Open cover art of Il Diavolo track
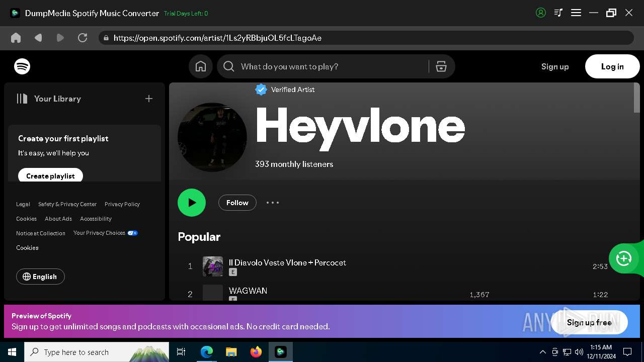644x362 pixels. 213,266
